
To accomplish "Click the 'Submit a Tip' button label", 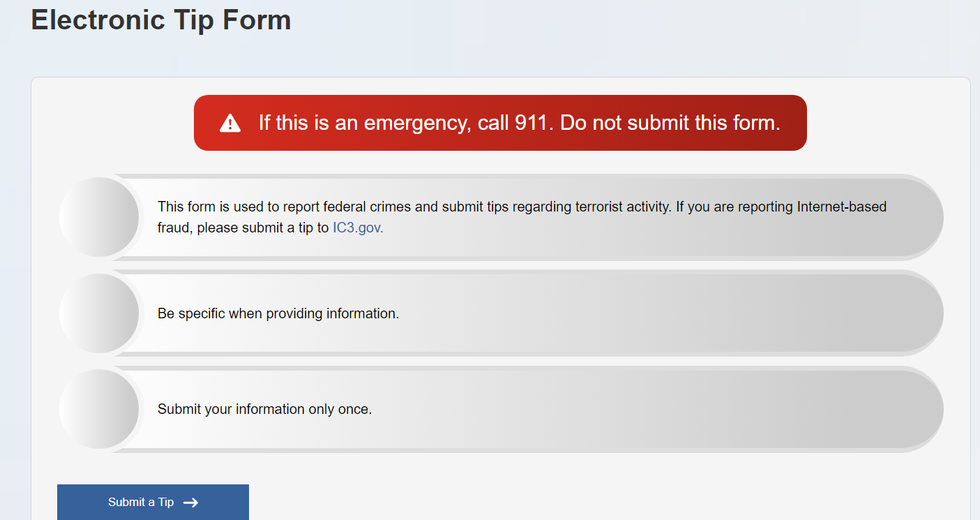I will 141,503.
